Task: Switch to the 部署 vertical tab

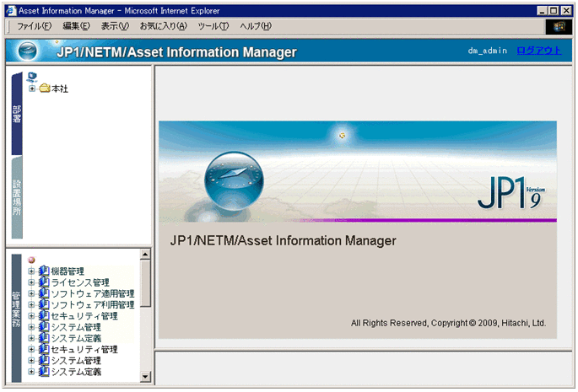Action: (x=17, y=114)
